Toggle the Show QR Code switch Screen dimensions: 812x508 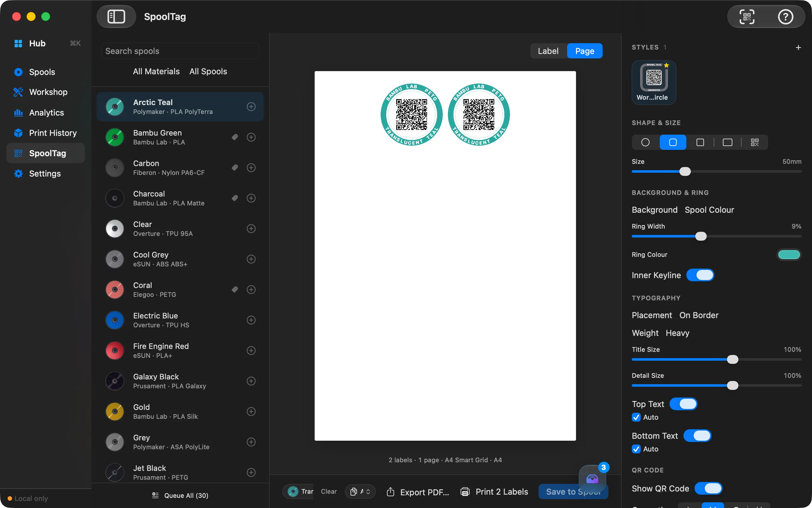[708, 489]
